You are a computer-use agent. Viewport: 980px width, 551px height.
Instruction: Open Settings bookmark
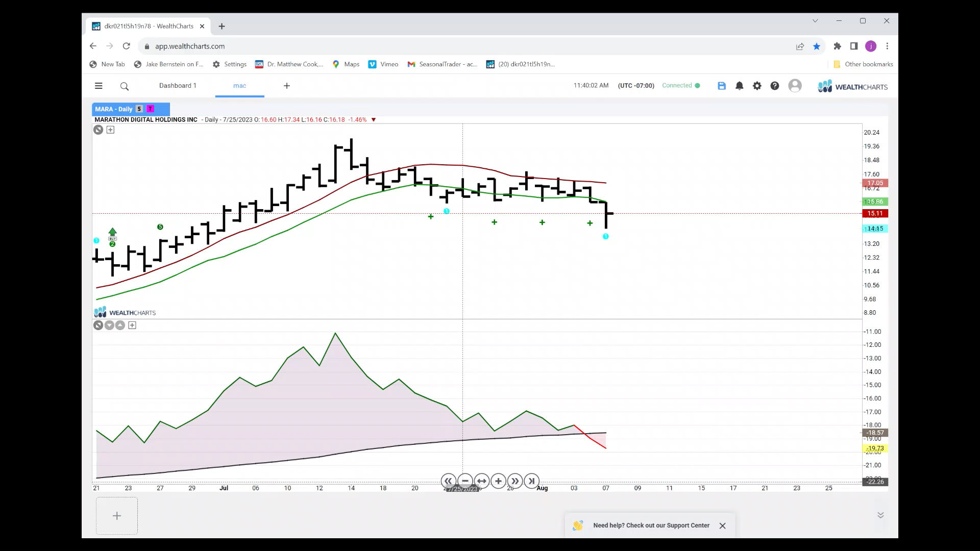pos(230,64)
